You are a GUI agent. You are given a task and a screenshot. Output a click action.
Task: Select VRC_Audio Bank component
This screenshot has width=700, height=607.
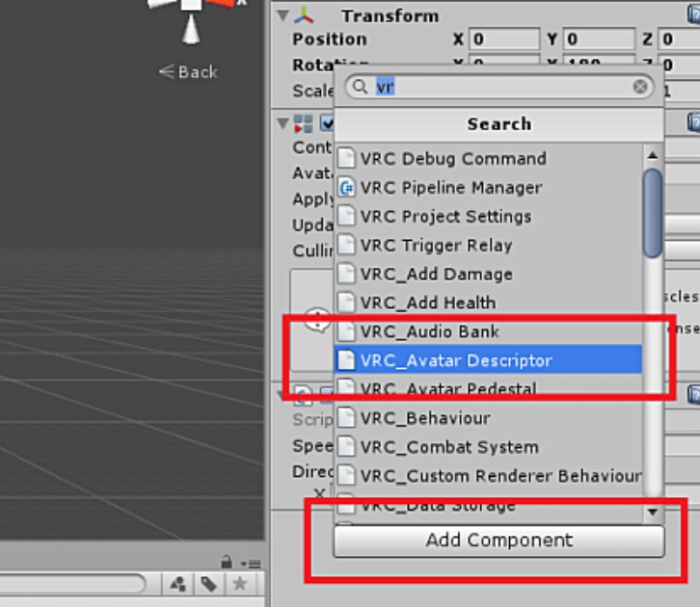(x=489, y=331)
